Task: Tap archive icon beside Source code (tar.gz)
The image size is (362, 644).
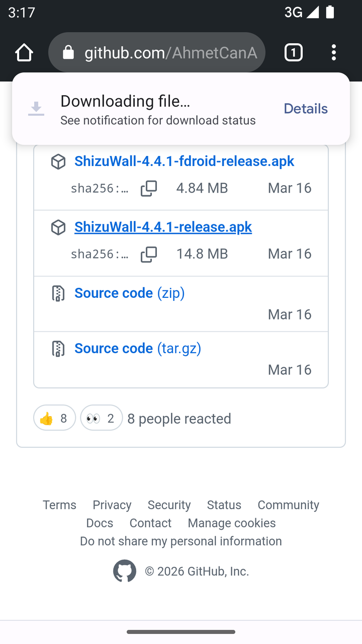Action: [x=58, y=349]
